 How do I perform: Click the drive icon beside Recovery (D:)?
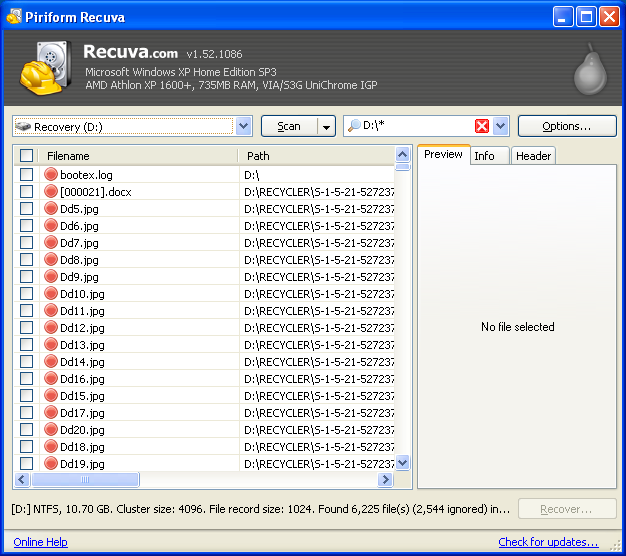pos(23,126)
